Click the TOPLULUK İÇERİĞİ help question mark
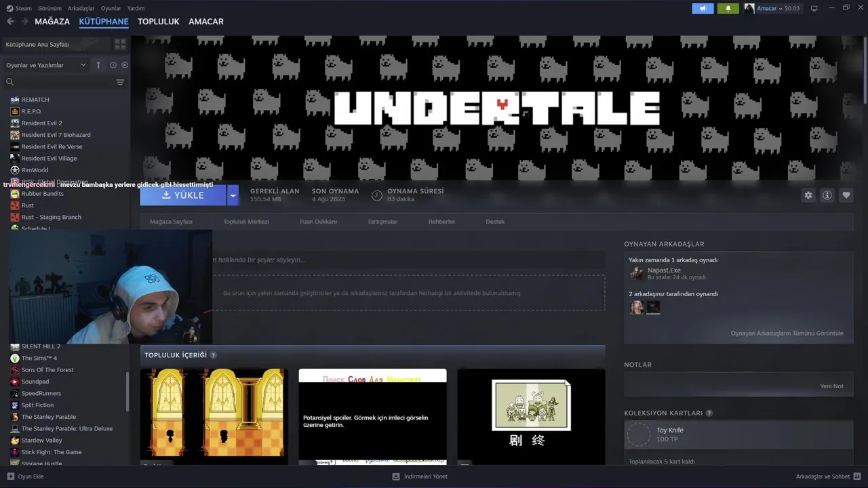This screenshot has width=868, height=488. coord(214,355)
